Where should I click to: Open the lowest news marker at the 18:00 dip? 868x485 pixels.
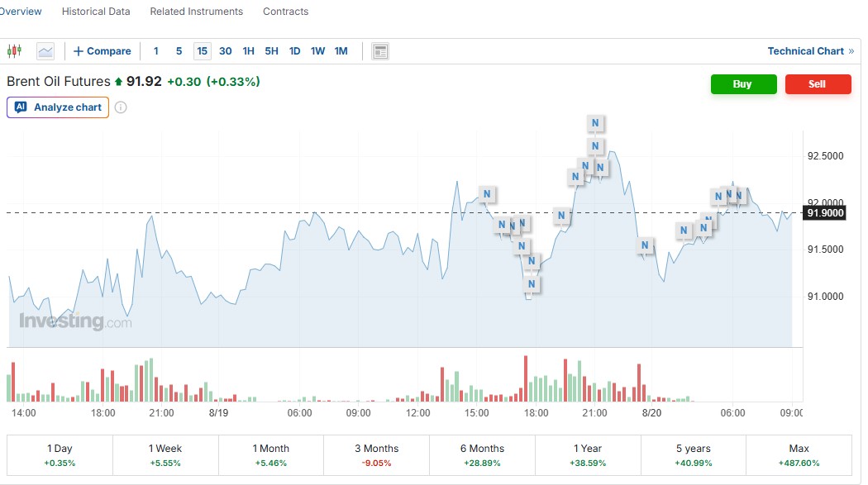click(532, 283)
